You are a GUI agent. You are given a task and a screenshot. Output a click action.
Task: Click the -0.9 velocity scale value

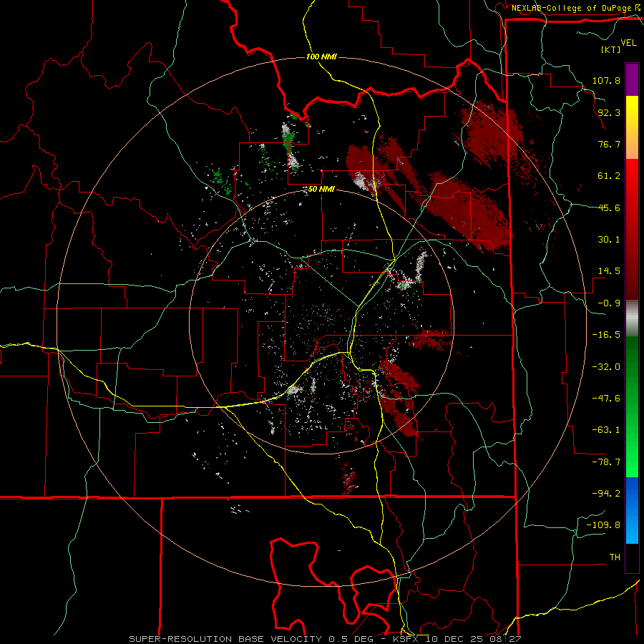pyautogui.click(x=609, y=303)
